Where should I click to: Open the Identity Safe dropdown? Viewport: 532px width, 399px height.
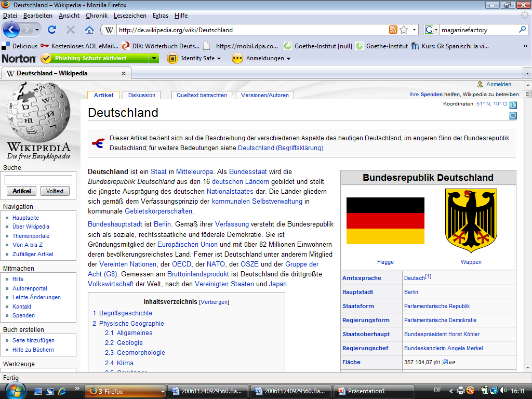219,59
